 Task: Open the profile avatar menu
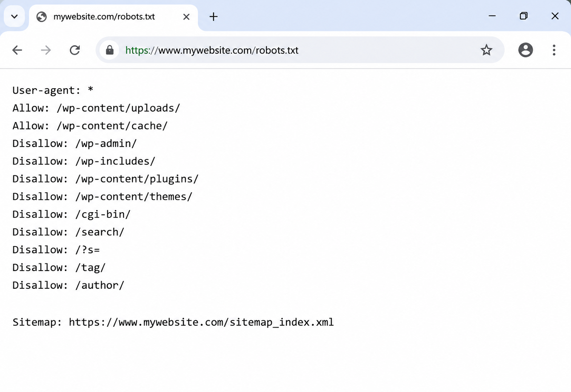pyautogui.click(x=525, y=50)
